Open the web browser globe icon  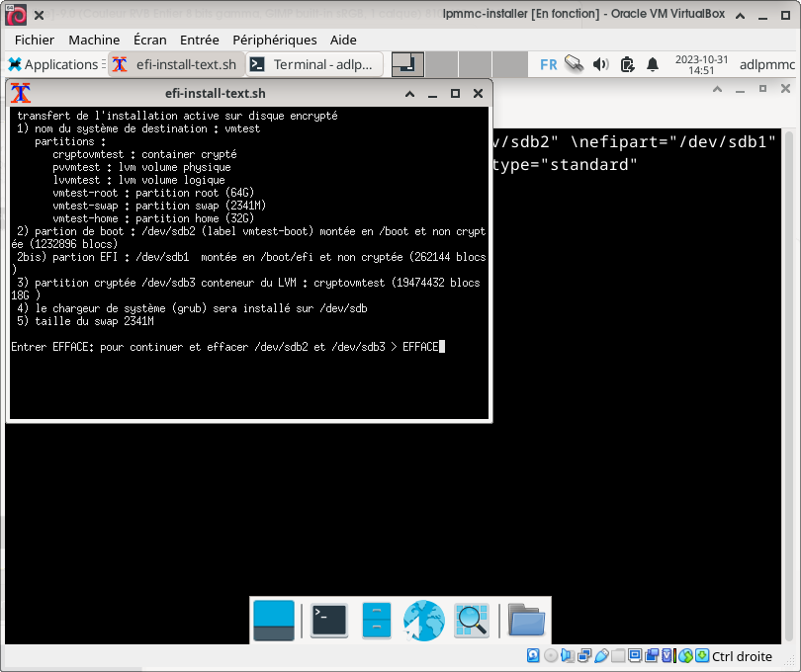coord(424,620)
